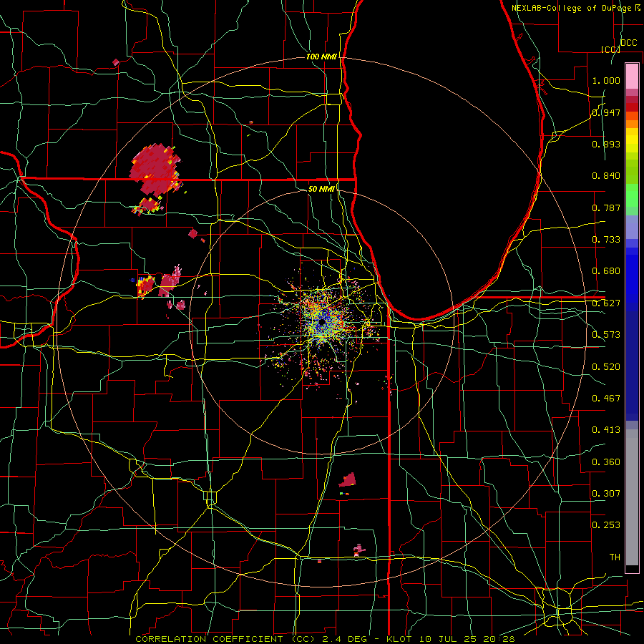644x644 pixels.
Task: Click the gray section of the color scale
Action: point(632,497)
